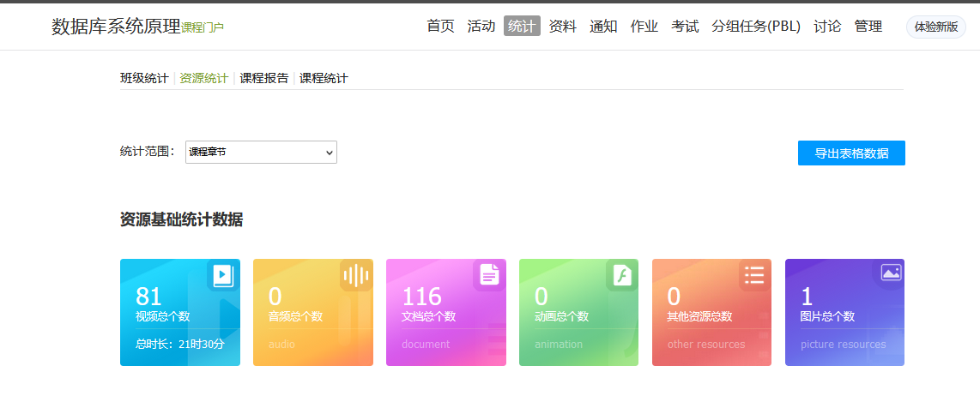Screen dimensions: 980x396
Task: Go to the 课程统计 tab
Action: pos(324,78)
